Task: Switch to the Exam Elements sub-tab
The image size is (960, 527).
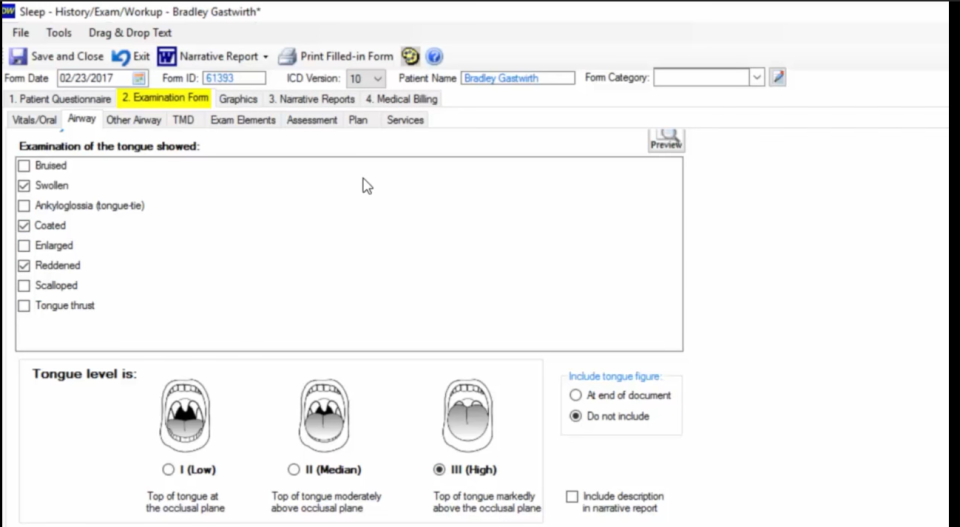Action: click(x=243, y=120)
